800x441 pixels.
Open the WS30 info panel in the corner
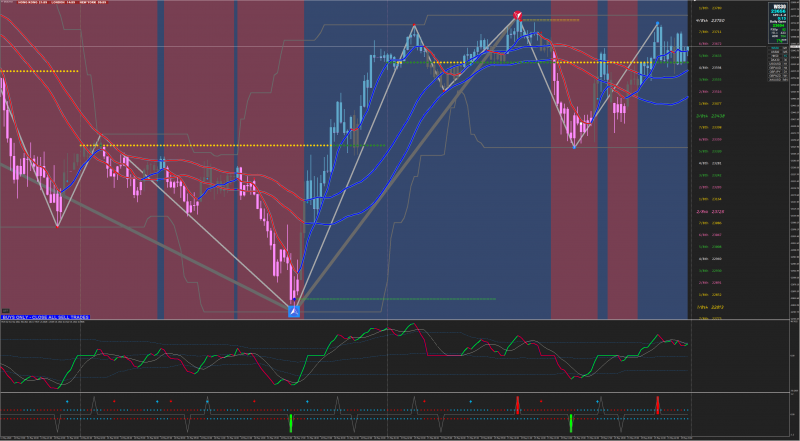coord(778,23)
